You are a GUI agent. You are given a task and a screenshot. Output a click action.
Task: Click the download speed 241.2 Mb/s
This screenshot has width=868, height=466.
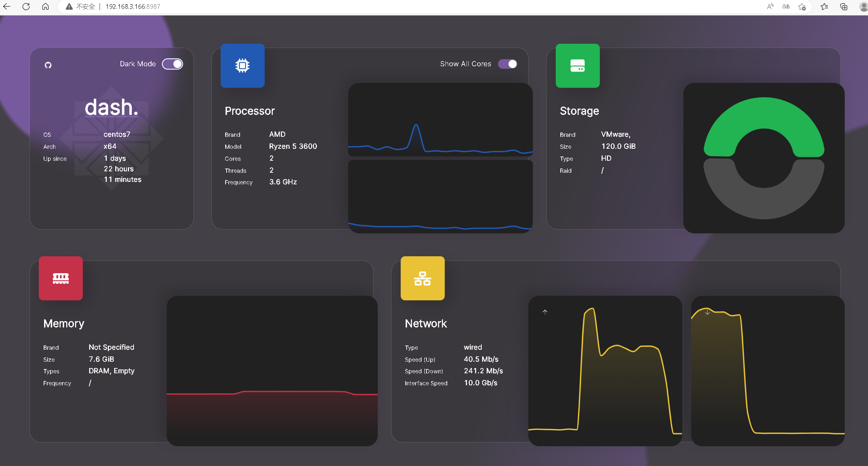tap(483, 371)
